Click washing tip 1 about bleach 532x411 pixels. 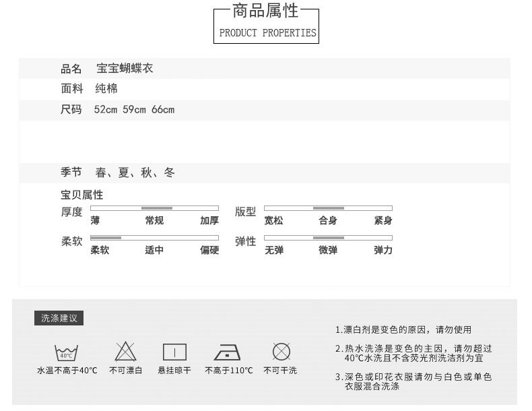pos(403,329)
